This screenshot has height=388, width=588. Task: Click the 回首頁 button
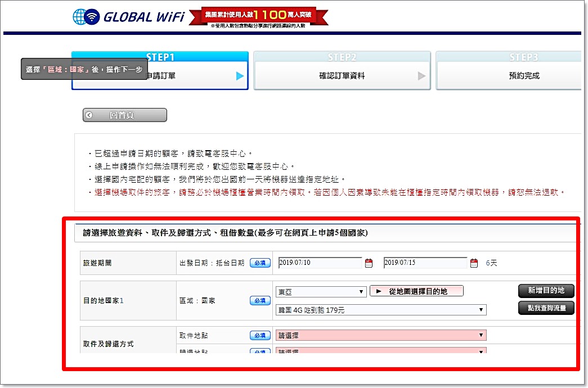(125, 115)
